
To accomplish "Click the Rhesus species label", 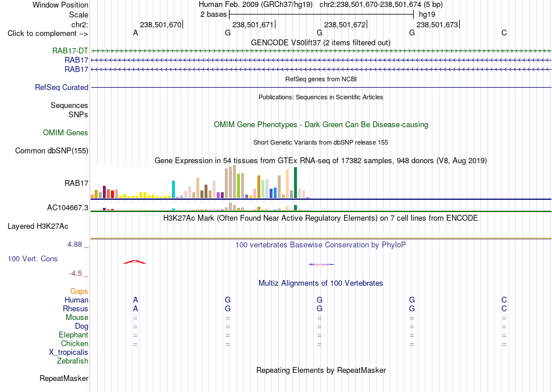I will pyautogui.click(x=76, y=309).
